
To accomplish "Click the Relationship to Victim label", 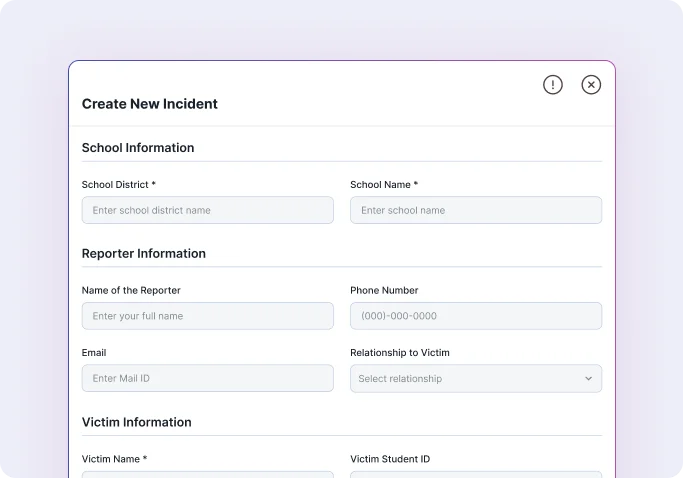I will tap(400, 353).
